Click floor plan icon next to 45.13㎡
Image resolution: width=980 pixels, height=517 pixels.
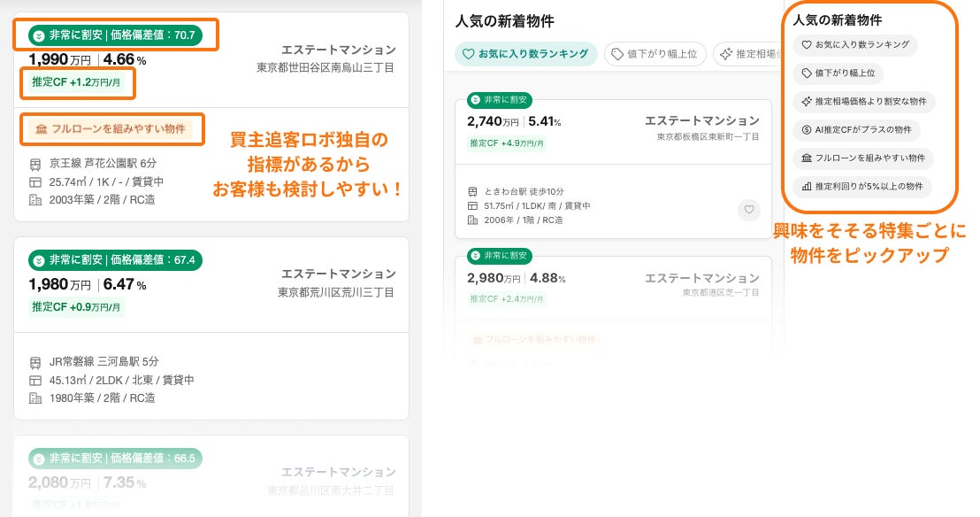coord(35,380)
